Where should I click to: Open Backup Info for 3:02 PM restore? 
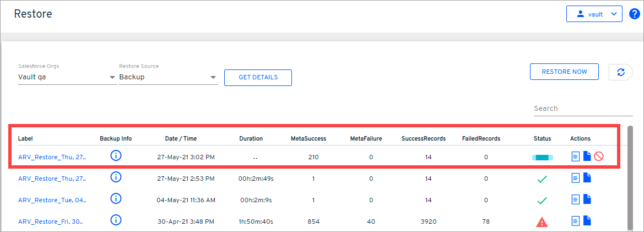pyautogui.click(x=116, y=156)
